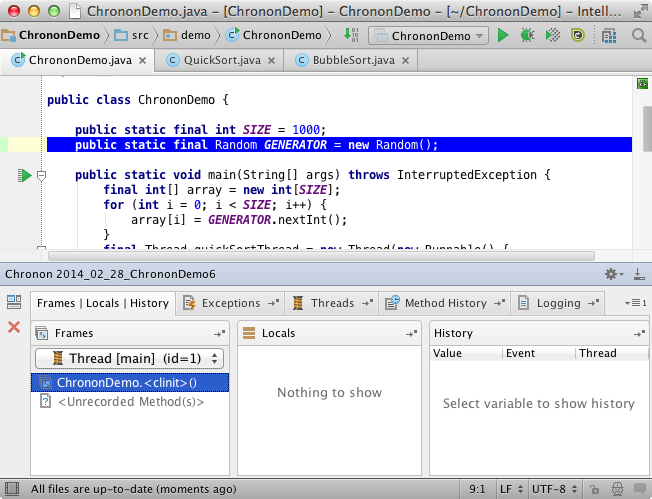Hide the Chronon tool window
The height and width of the screenshot is (499, 652).
tap(639, 274)
